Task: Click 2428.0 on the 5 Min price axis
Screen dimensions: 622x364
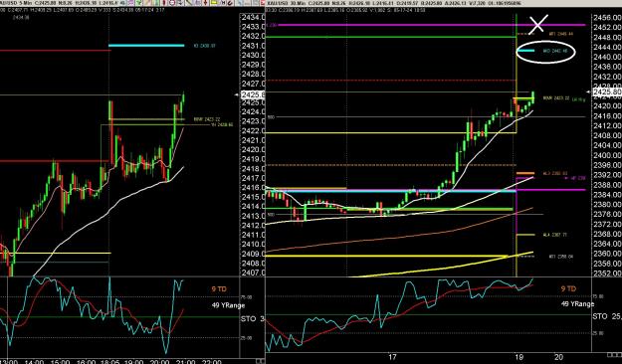Action: (x=253, y=75)
